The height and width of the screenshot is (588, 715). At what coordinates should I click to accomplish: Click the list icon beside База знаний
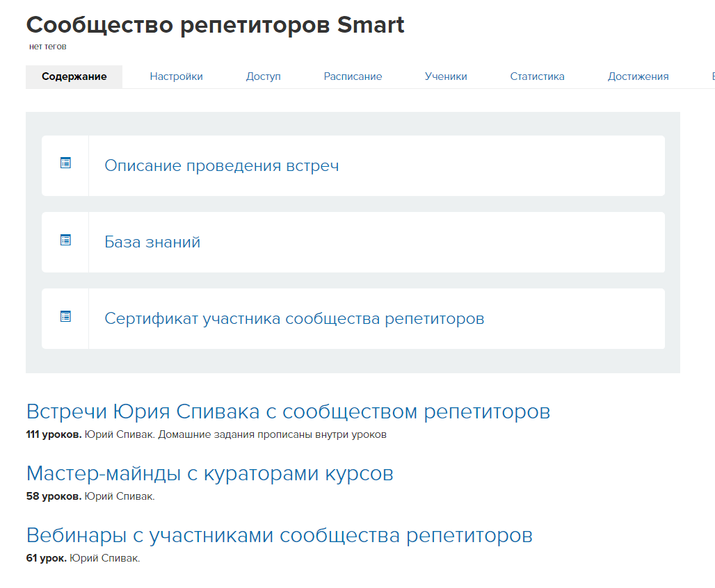[x=65, y=240]
